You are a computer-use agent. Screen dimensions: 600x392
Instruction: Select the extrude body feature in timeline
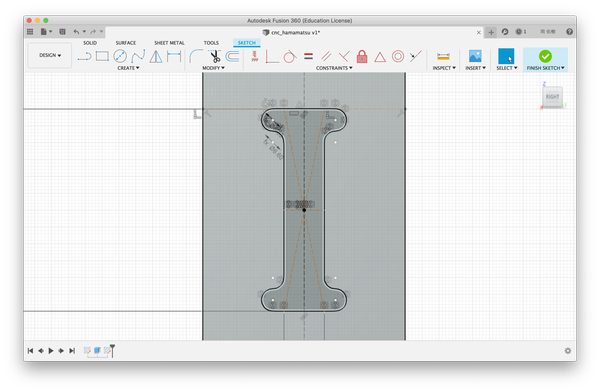coord(97,350)
